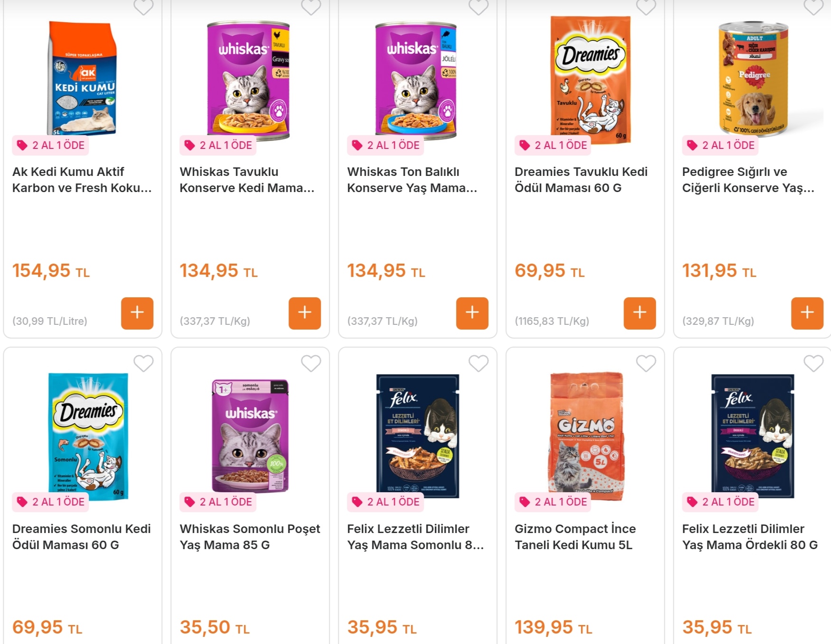This screenshot has height=644, width=831.
Task: Click 2 AL 1 ÖDE tag on Pedigree
Action: point(721,145)
